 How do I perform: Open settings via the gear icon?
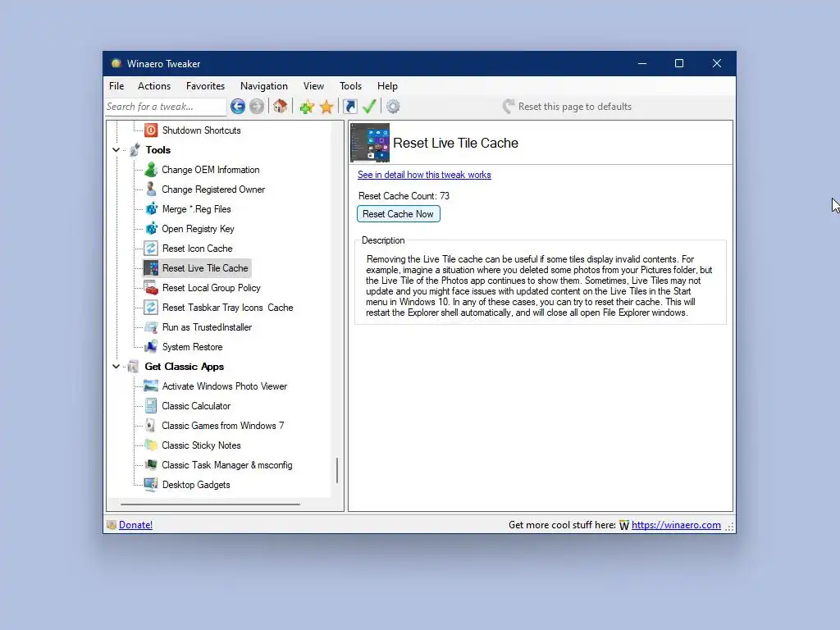point(393,107)
